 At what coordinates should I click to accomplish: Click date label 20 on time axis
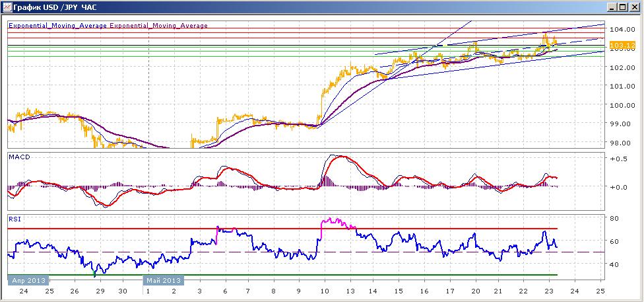tap(476, 291)
